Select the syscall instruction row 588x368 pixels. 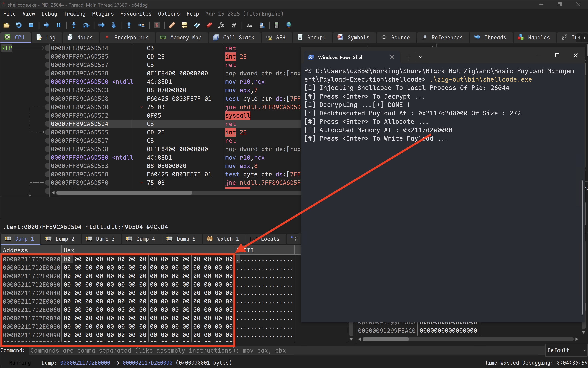click(x=175, y=115)
